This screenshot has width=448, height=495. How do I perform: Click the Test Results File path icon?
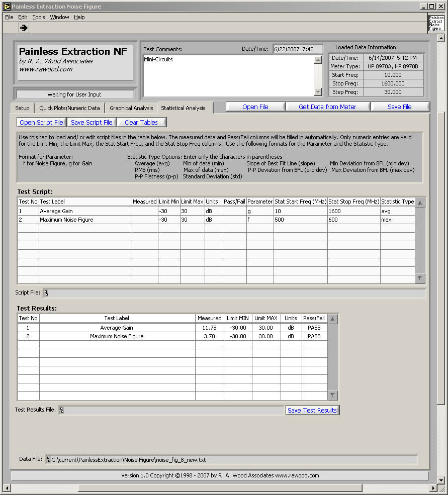62,410
